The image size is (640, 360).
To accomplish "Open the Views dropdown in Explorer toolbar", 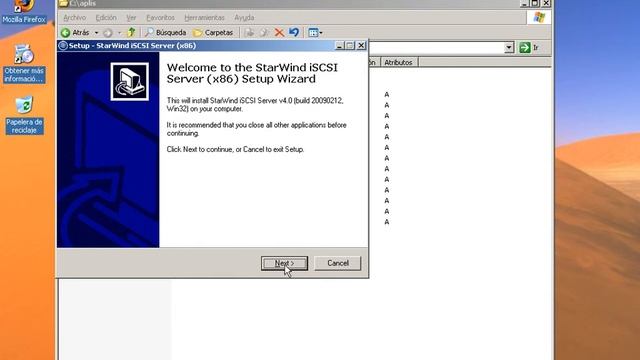I will [315, 33].
